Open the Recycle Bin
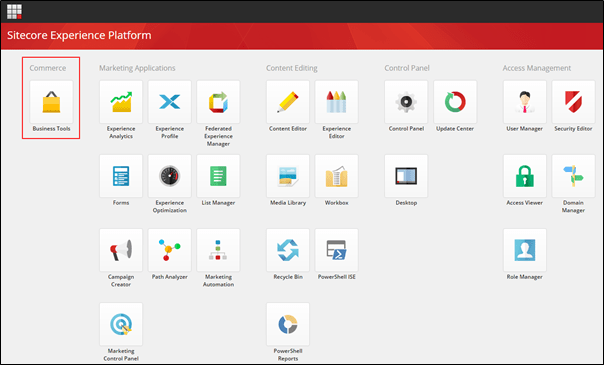This screenshot has height=365, width=604. (x=288, y=250)
